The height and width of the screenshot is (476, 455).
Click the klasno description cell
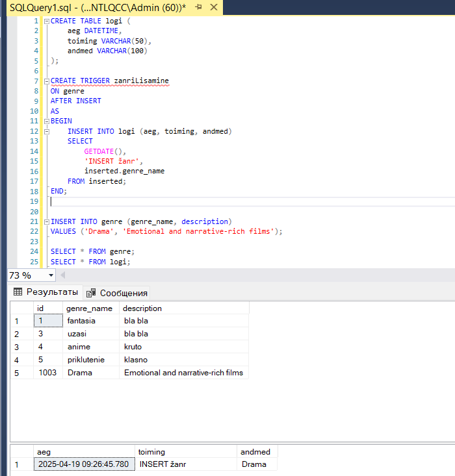(184, 360)
